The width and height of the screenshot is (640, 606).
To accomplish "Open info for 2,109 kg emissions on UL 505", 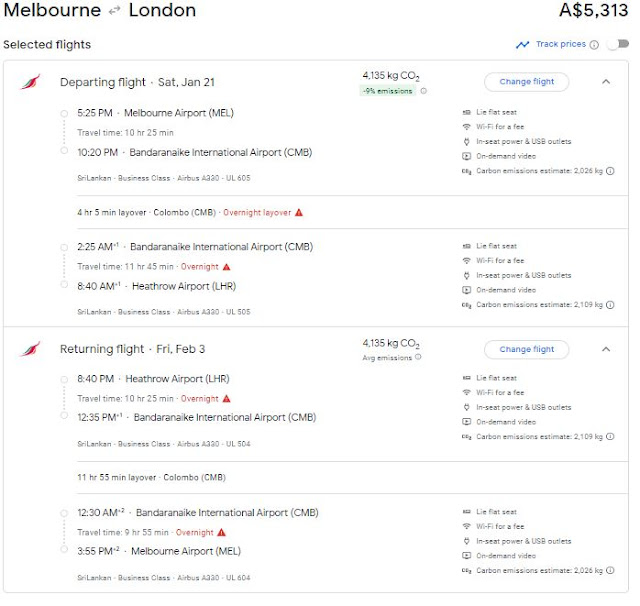I will [x=610, y=305].
